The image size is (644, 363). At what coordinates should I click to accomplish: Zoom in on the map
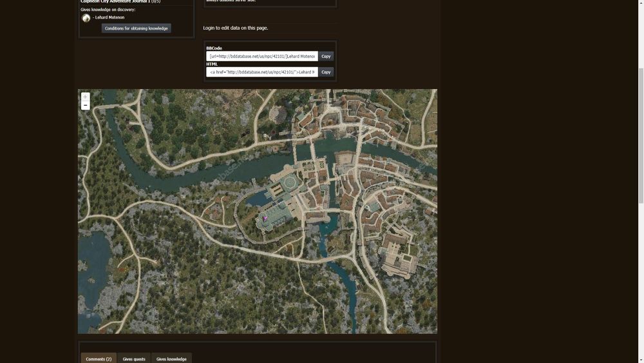point(85,97)
